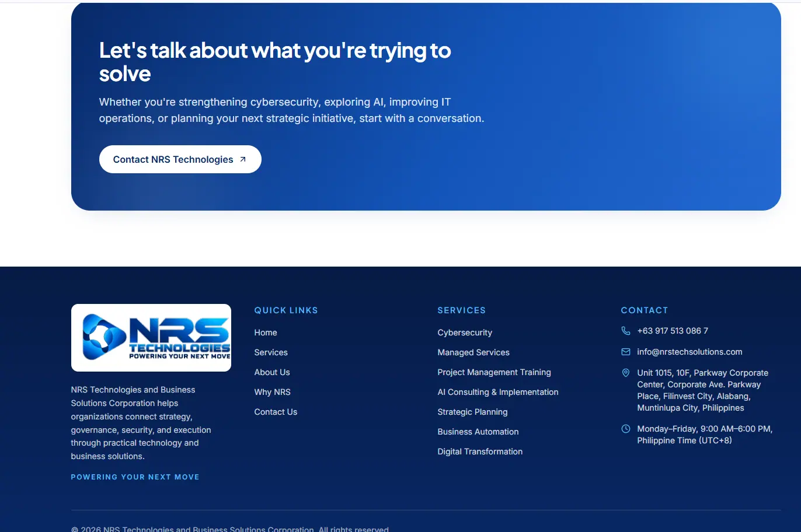This screenshot has width=801, height=532.
Task: Click the NRS Technologies footer logo
Action: pyautogui.click(x=151, y=338)
